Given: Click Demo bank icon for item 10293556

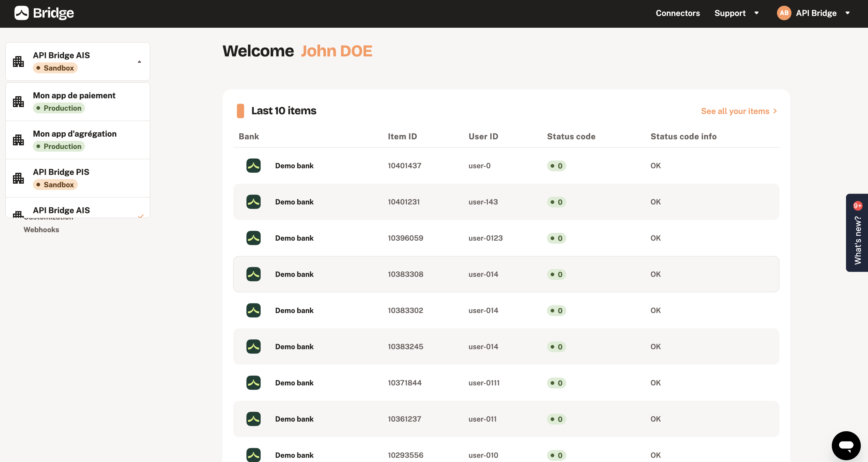Looking at the screenshot, I should pos(253,454).
